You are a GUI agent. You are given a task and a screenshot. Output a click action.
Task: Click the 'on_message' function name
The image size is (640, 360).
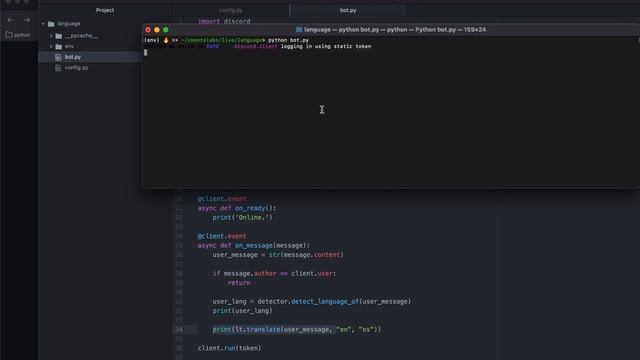253,246
